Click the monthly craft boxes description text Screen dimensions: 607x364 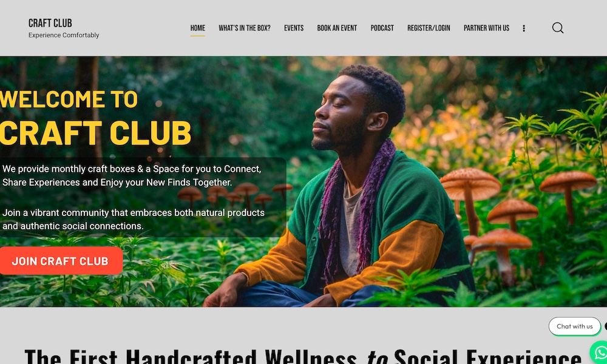coord(132,175)
